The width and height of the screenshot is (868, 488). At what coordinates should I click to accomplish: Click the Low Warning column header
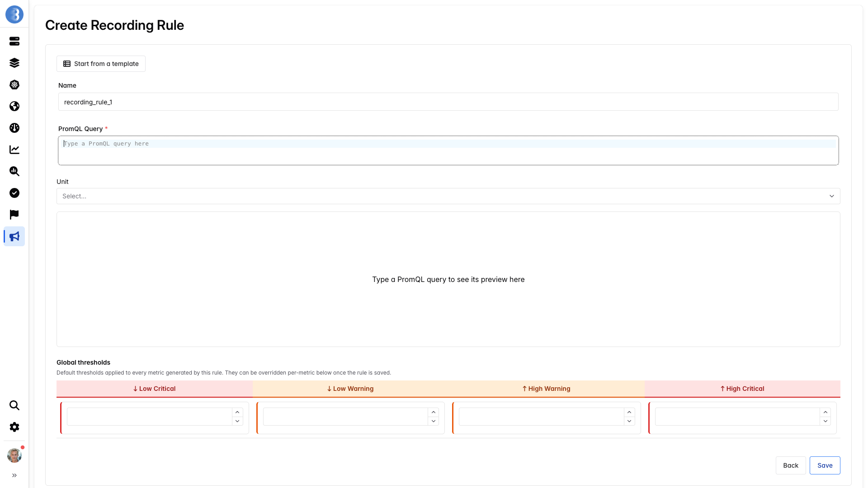click(350, 389)
